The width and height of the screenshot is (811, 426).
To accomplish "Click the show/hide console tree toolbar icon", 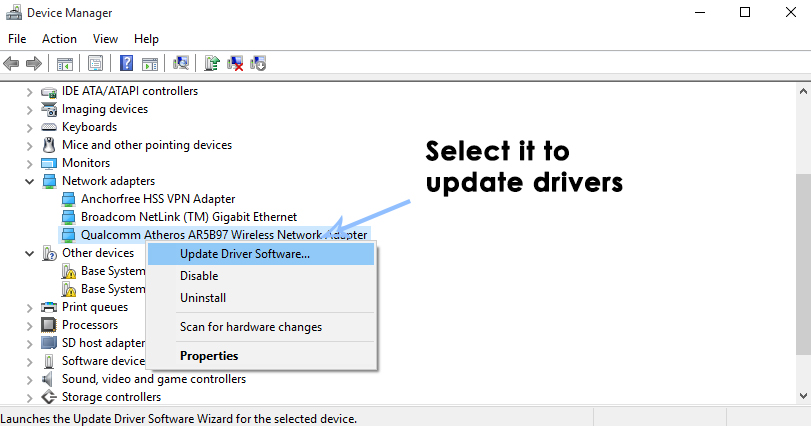I will click(x=65, y=64).
